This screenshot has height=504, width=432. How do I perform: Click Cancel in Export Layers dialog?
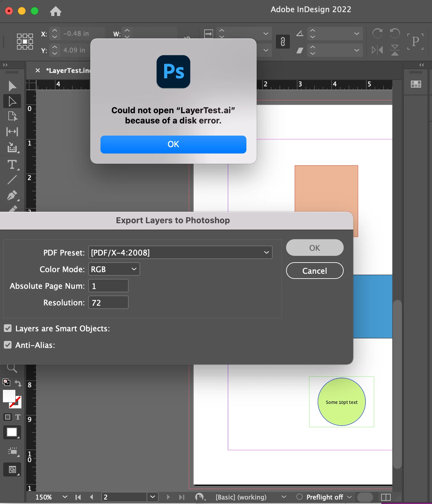[315, 271]
